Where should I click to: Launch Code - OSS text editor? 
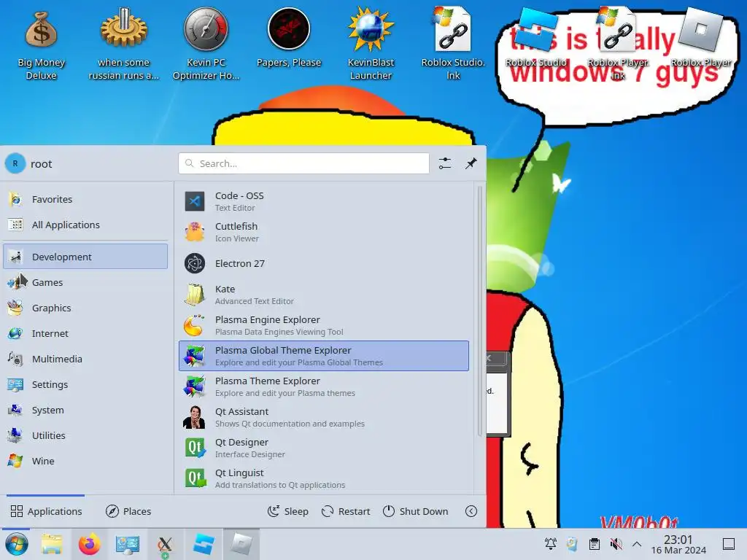click(x=324, y=201)
